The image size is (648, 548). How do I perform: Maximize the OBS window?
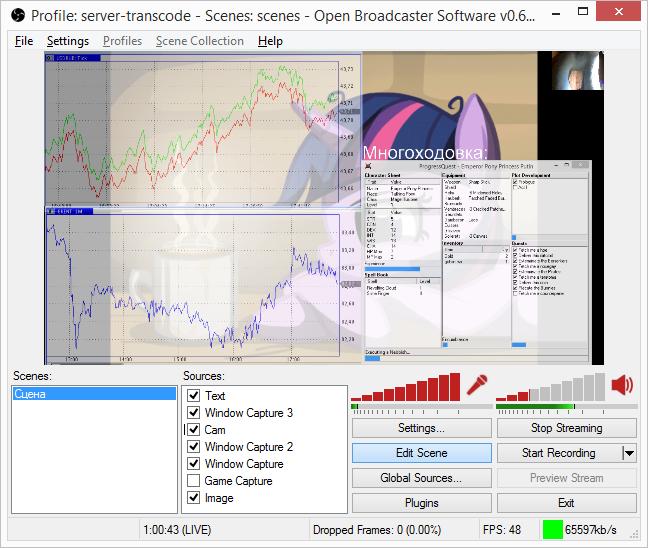pyautogui.click(x=583, y=12)
